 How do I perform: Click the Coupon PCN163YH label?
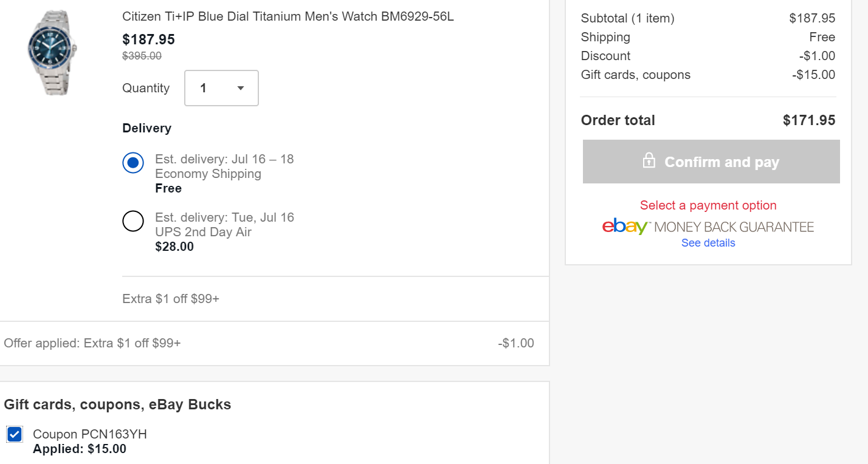[90, 434]
